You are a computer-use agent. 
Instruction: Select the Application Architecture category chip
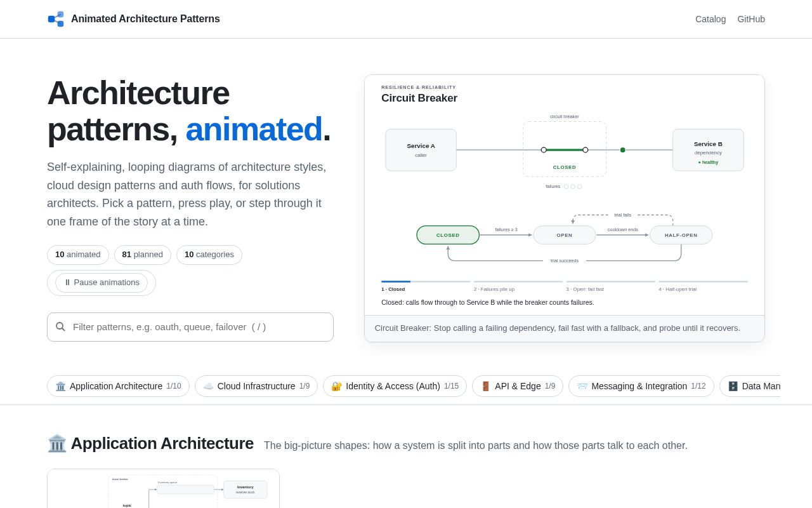point(118,386)
